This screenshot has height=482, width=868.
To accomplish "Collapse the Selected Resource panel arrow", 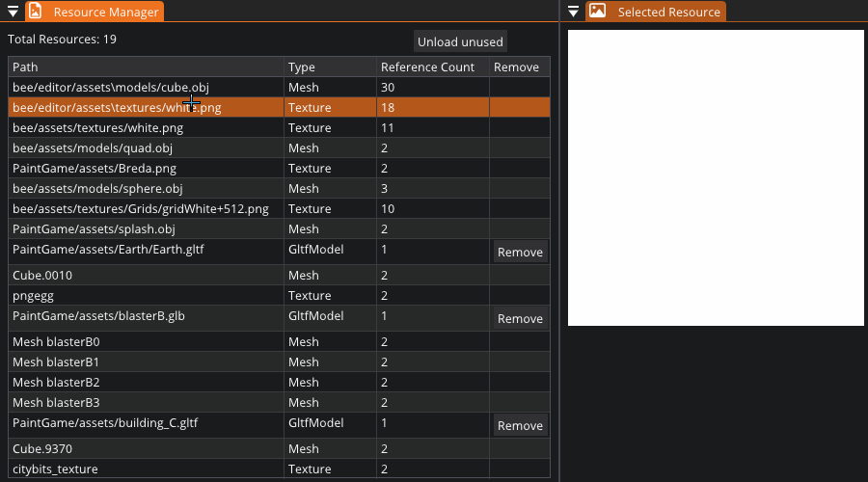I will click(573, 12).
